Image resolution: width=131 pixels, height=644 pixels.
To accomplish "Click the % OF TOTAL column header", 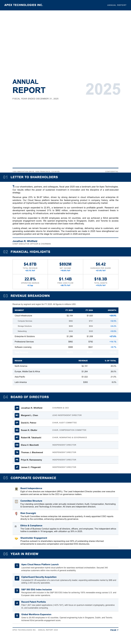I will tap(111, 360).
